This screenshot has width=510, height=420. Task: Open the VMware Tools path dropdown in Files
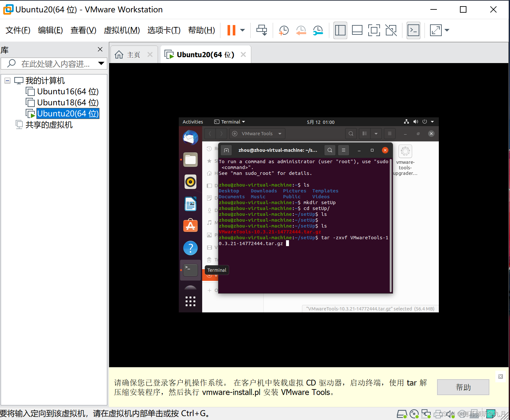257,134
